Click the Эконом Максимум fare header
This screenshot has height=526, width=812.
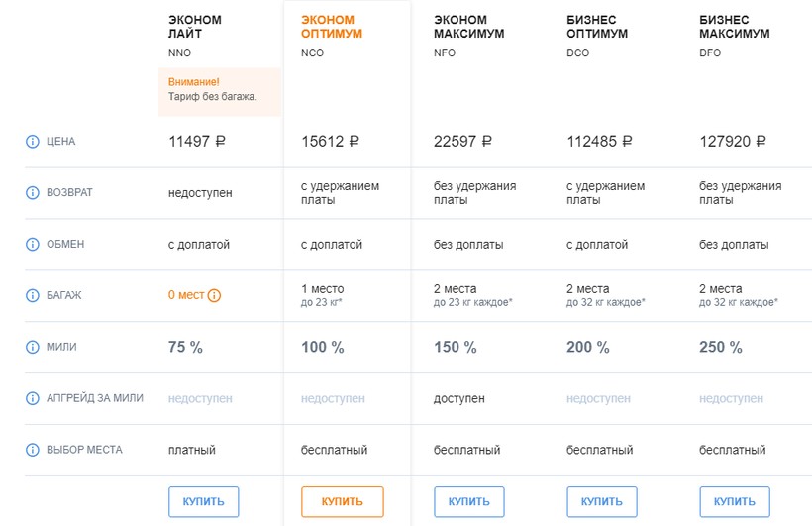pos(468,27)
